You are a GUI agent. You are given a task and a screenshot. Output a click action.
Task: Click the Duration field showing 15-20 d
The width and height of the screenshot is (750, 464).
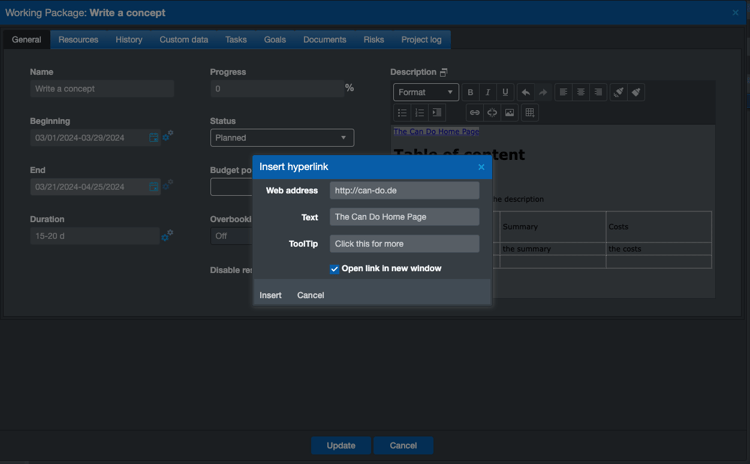point(95,236)
